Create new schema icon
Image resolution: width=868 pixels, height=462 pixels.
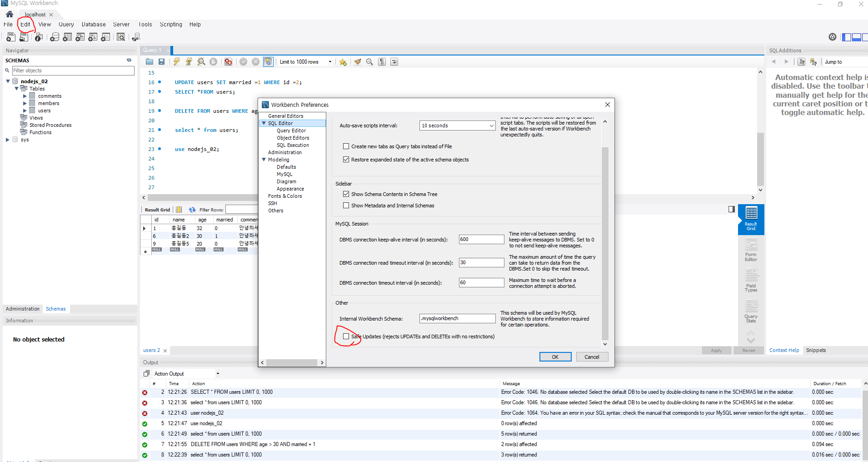coord(55,37)
